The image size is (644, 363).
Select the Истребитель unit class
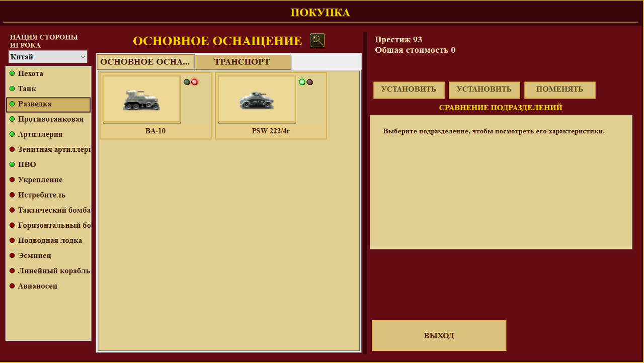pos(48,195)
